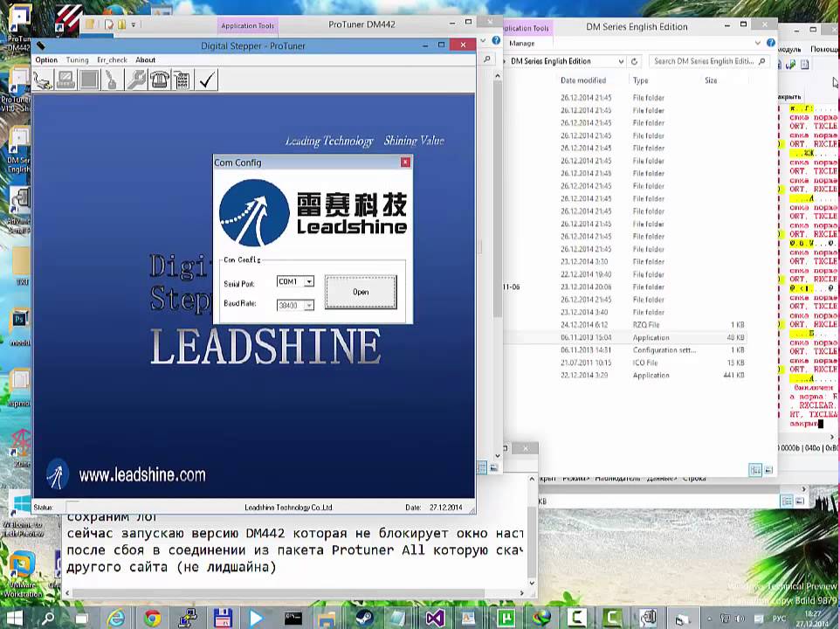
Task: Click the Open button in Com Config
Action: click(x=361, y=292)
